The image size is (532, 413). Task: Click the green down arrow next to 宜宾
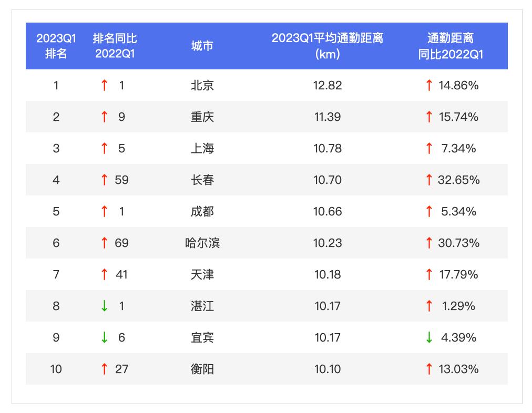point(105,338)
